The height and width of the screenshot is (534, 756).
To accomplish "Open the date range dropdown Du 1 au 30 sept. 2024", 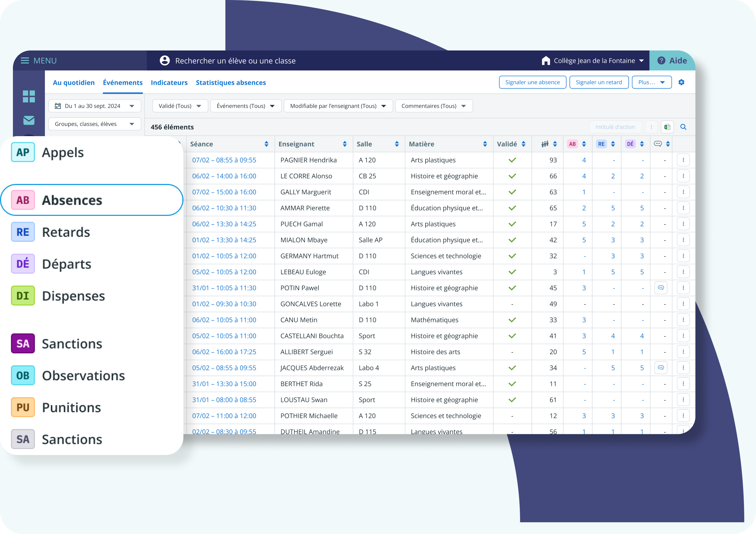I will tap(95, 106).
